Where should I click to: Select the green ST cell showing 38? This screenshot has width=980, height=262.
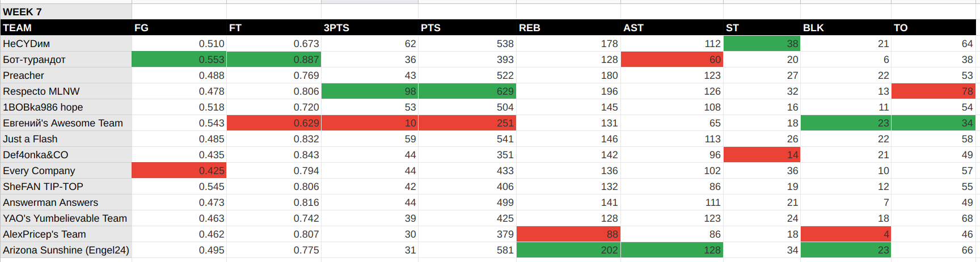pyautogui.click(x=762, y=44)
